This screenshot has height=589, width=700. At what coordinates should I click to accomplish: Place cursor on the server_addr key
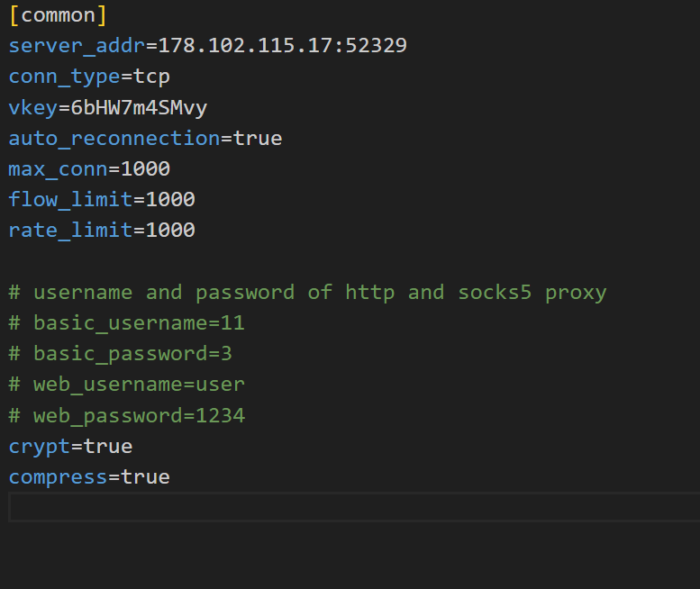[x=77, y=46]
